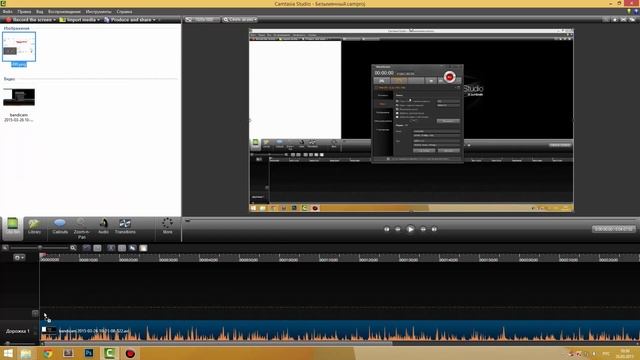Open the Transitions tab
Viewport: 640px width, 360px height.
(125, 227)
